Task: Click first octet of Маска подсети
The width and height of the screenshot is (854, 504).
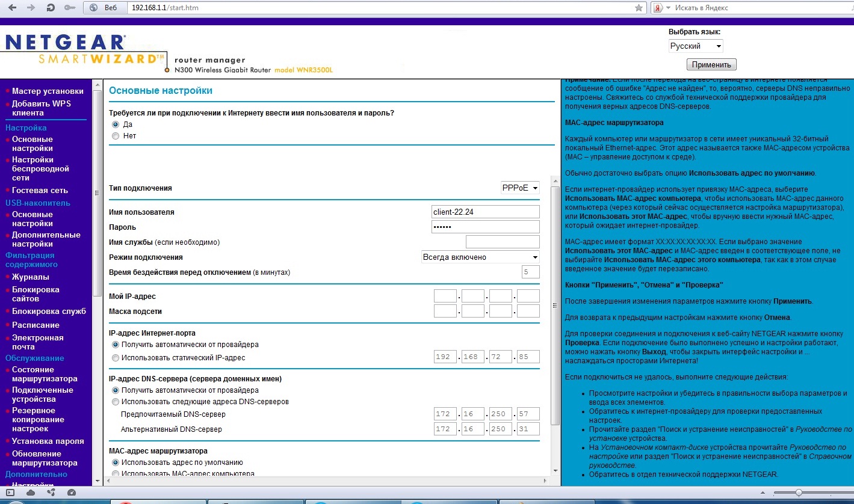Action: [x=445, y=311]
